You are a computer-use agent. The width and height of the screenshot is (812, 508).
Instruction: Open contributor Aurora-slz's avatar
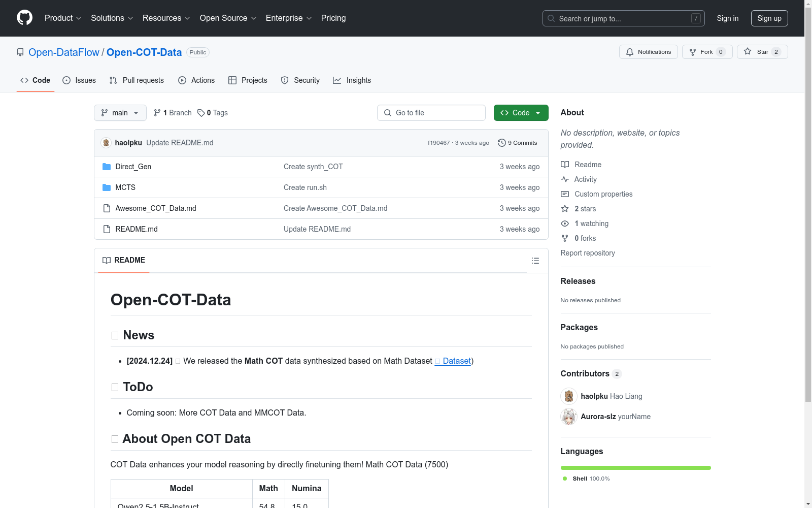(x=569, y=417)
